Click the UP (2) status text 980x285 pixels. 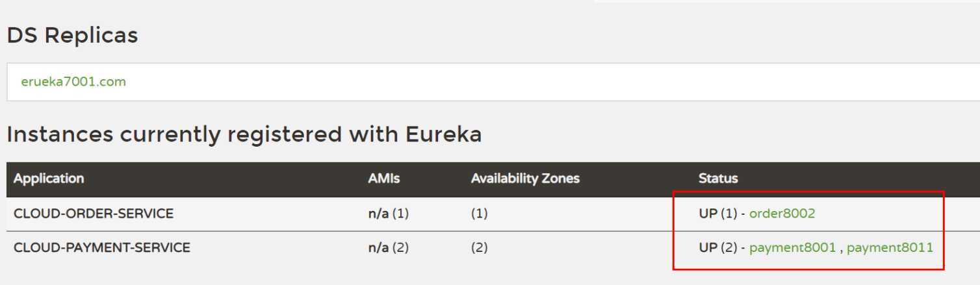pos(717,247)
